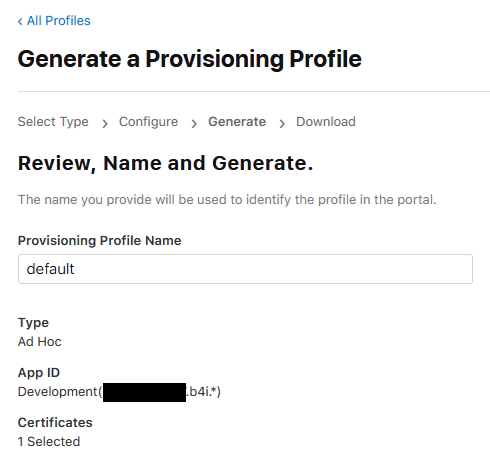490x460 pixels.
Task: Click the profile name description text
Action: coord(227,200)
